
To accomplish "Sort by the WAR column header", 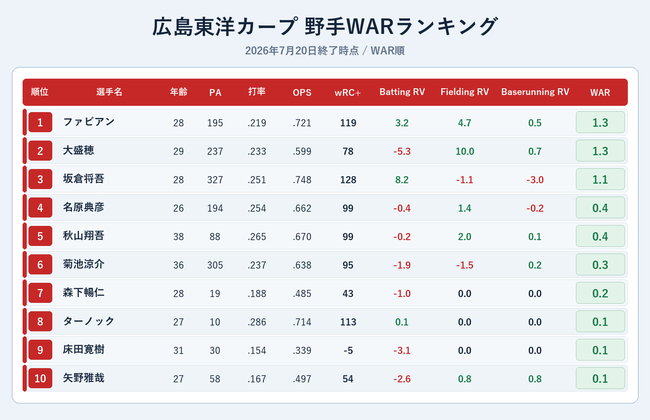I will 600,92.
